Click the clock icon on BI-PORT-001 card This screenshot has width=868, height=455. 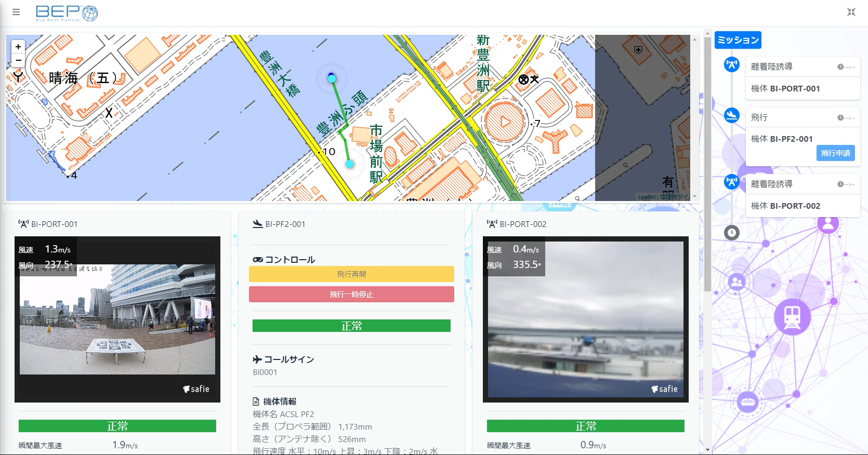(840, 66)
